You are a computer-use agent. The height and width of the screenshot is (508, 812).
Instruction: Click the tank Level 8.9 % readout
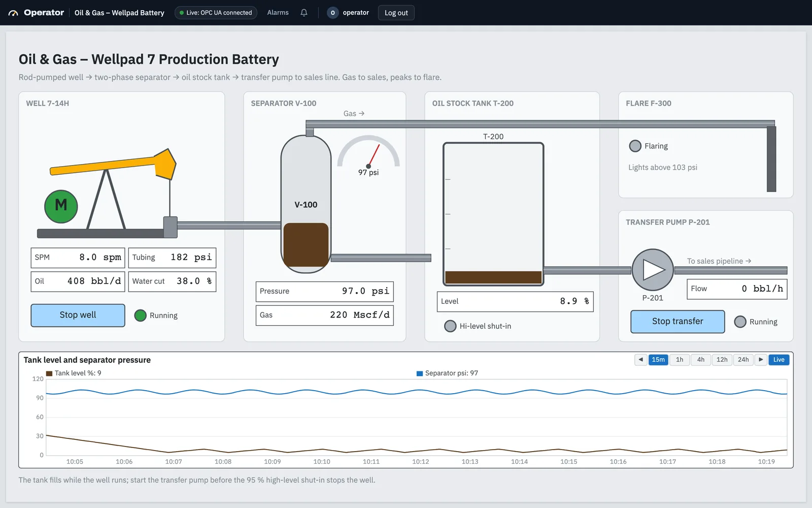(515, 302)
